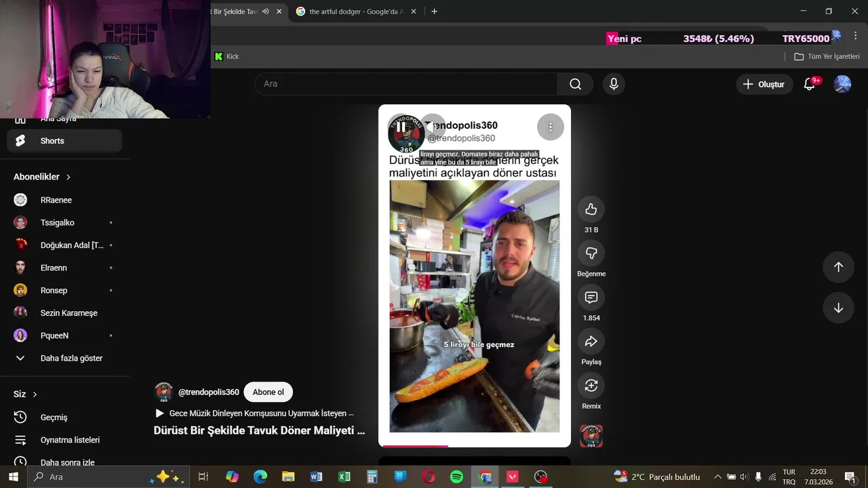The image size is (868, 488).
Task: Start voice search with microphone icon
Action: tap(614, 84)
